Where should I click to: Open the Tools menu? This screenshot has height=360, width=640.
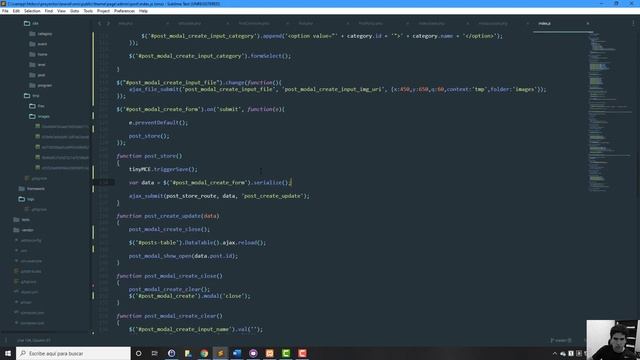click(x=88, y=11)
